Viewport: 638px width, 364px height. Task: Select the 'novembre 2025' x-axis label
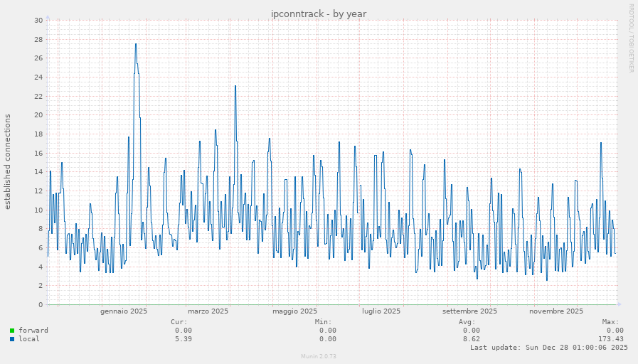pos(556,311)
